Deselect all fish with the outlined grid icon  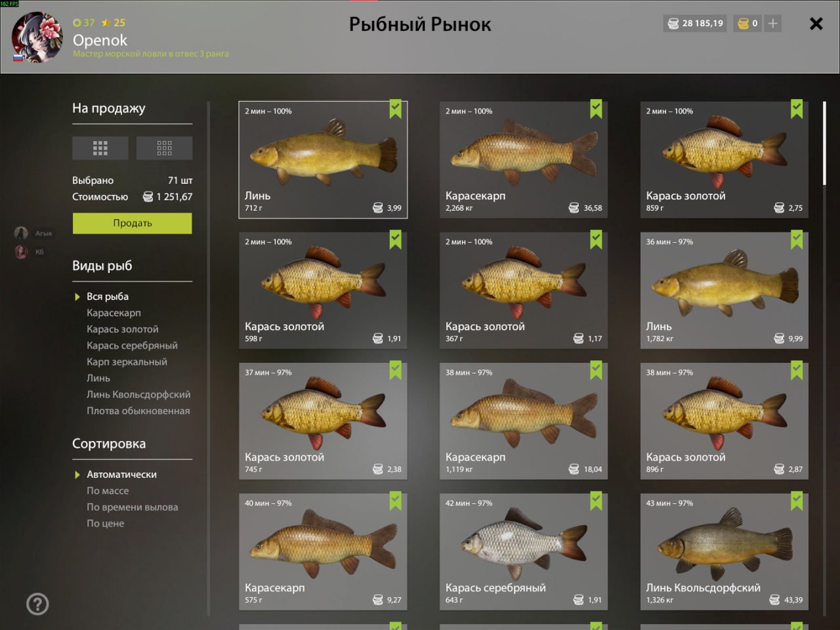[164, 148]
